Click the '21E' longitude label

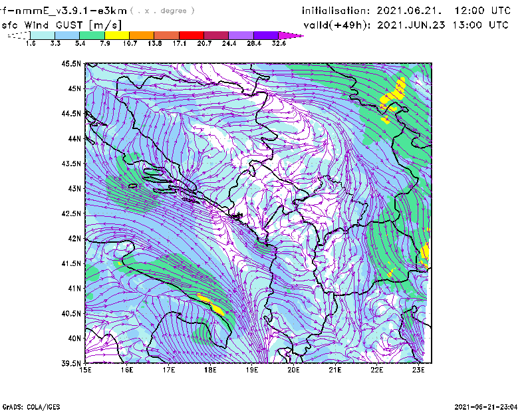335,370
